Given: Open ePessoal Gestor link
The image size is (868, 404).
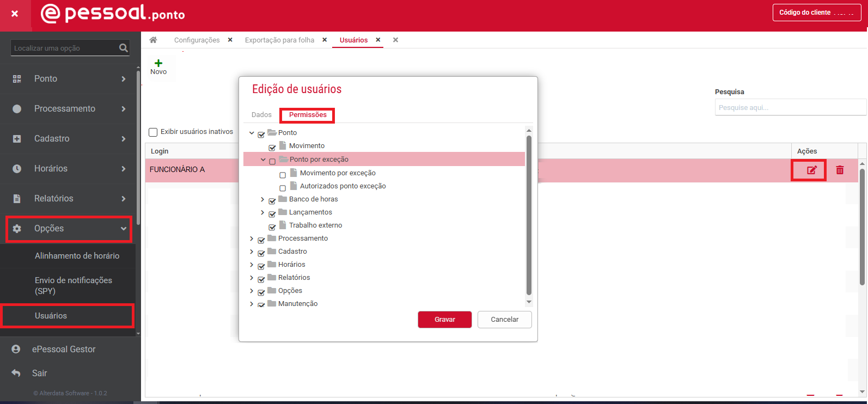Looking at the screenshot, I should click(x=64, y=349).
